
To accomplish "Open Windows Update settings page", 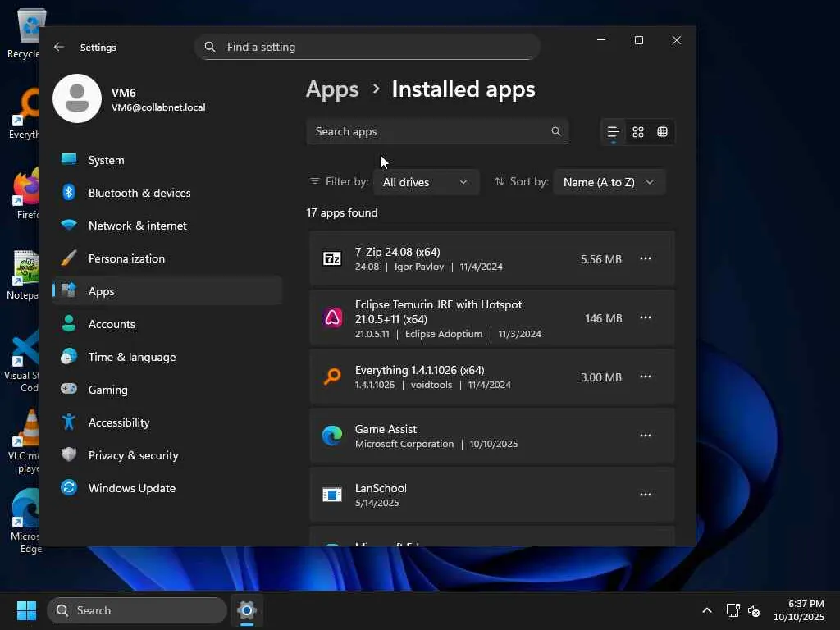I will (131, 488).
